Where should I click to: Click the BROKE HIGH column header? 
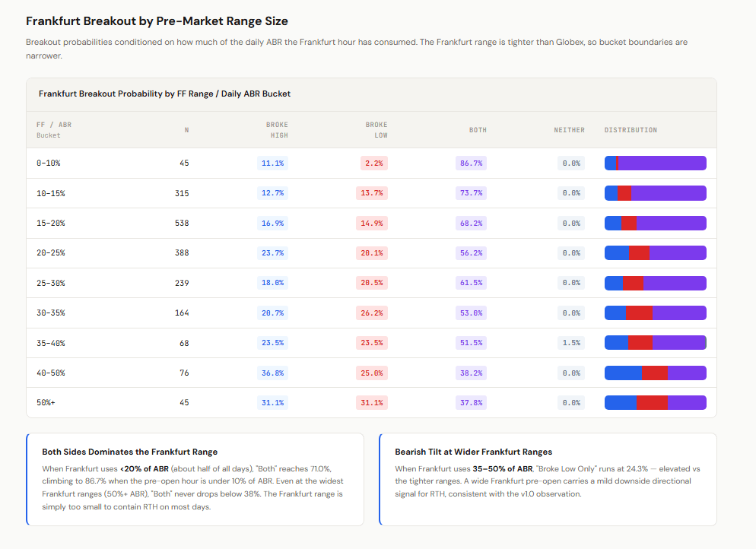click(277, 130)
